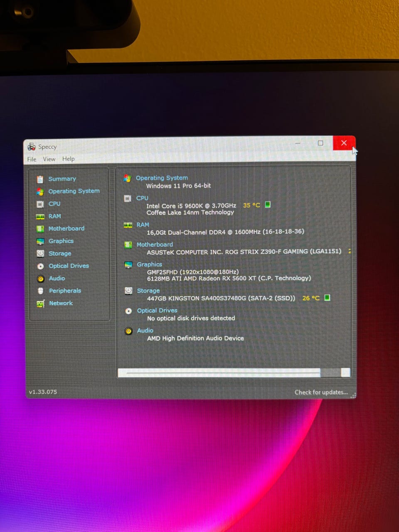Click AMD High Definition Audio Device text
Screen dimensions: 399x532
[195, 338]
